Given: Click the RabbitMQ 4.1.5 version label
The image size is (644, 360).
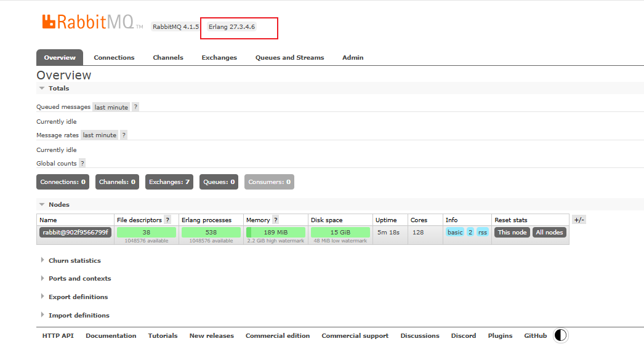Looking at the screenshot, I should (x=176, y=26).
